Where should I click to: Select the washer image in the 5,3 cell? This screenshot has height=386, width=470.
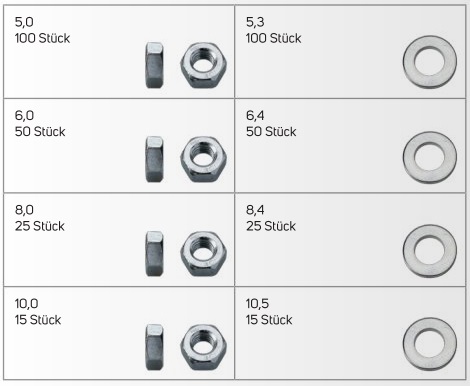[430, 62]
